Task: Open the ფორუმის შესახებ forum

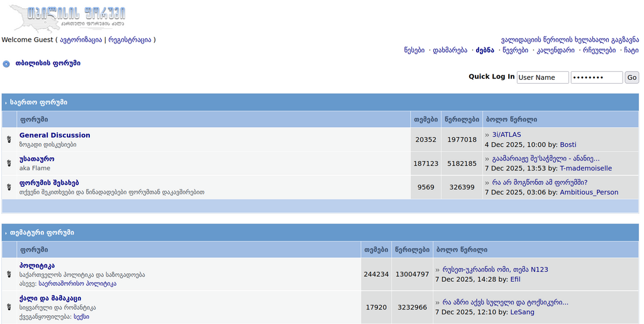Action: pos(49,182)
